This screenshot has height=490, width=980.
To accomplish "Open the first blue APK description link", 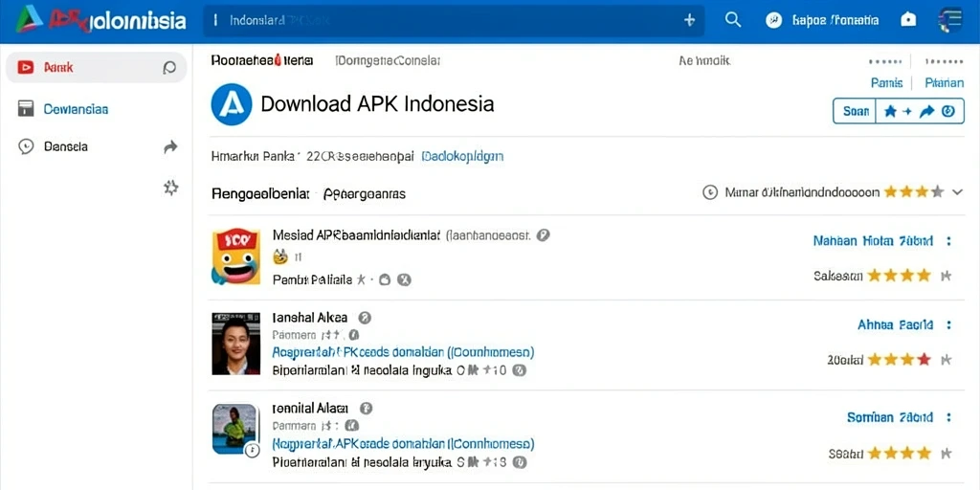I will (404, 352).
